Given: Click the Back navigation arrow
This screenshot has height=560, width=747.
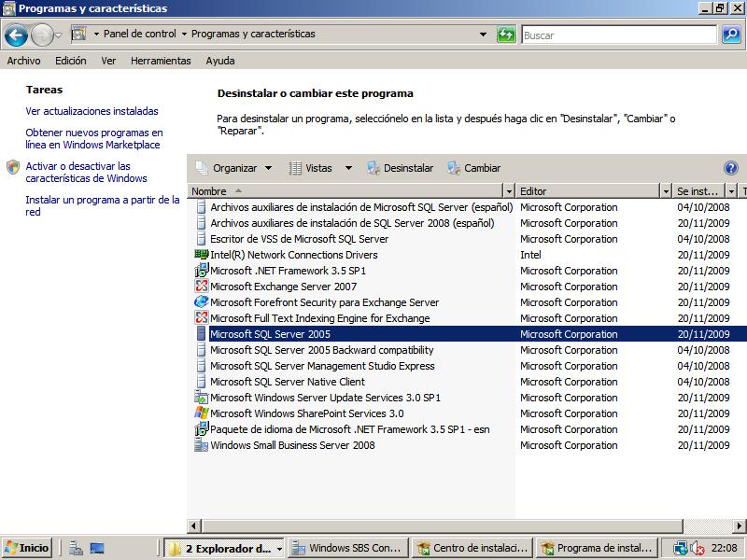Looking at the screenshot, I should coord(16,35).
